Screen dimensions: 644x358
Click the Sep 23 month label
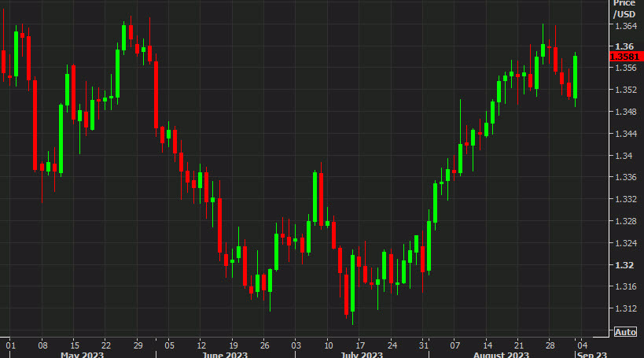(x=592, y=355)
